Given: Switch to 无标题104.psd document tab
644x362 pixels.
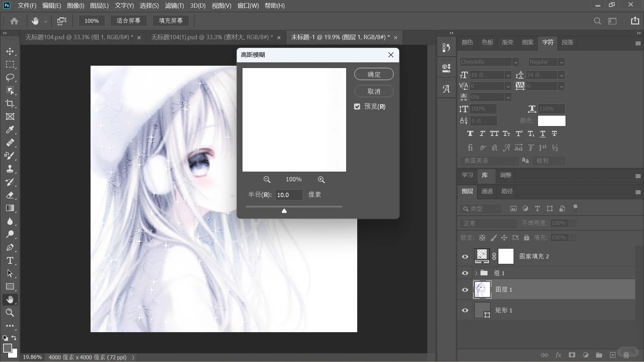Looking at the screenshot, I should click(79, 37).
